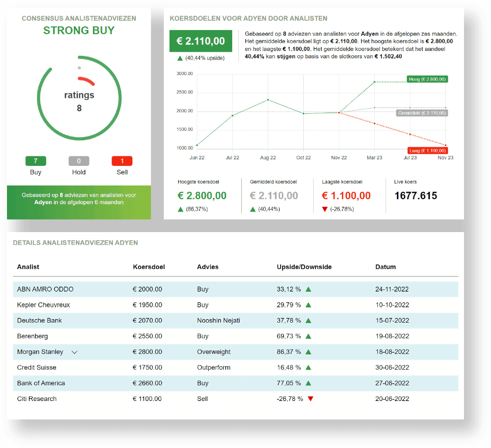Click the 'Upside/Downside' column header
491x448 pixels.
[305, 267]
